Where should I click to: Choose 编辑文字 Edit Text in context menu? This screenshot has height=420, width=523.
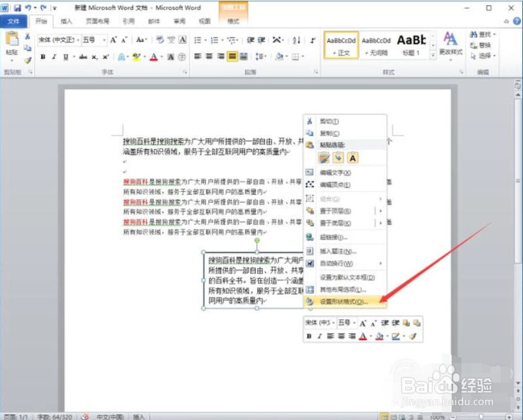[x=345, y=173]
